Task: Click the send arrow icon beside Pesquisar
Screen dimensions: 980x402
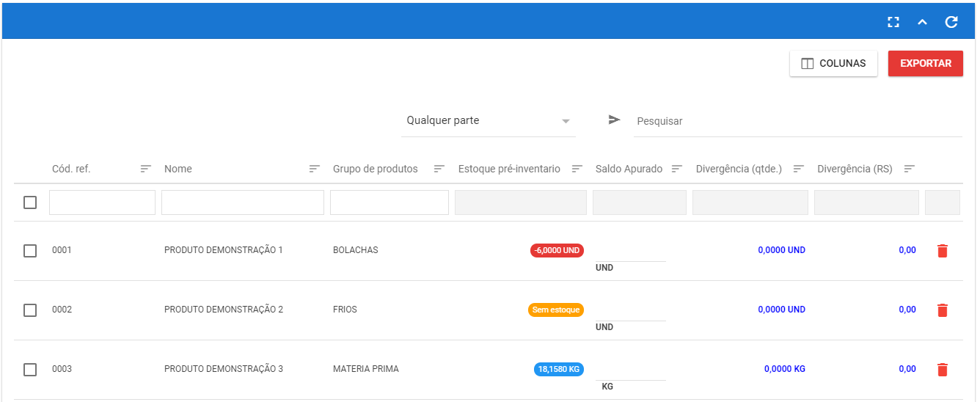Action: point(615,120)
